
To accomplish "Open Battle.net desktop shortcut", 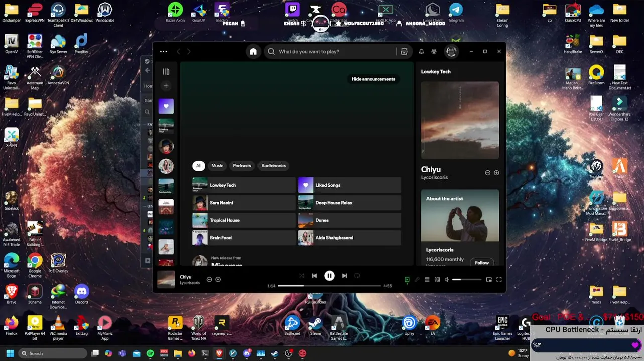I will click(292, 325).
